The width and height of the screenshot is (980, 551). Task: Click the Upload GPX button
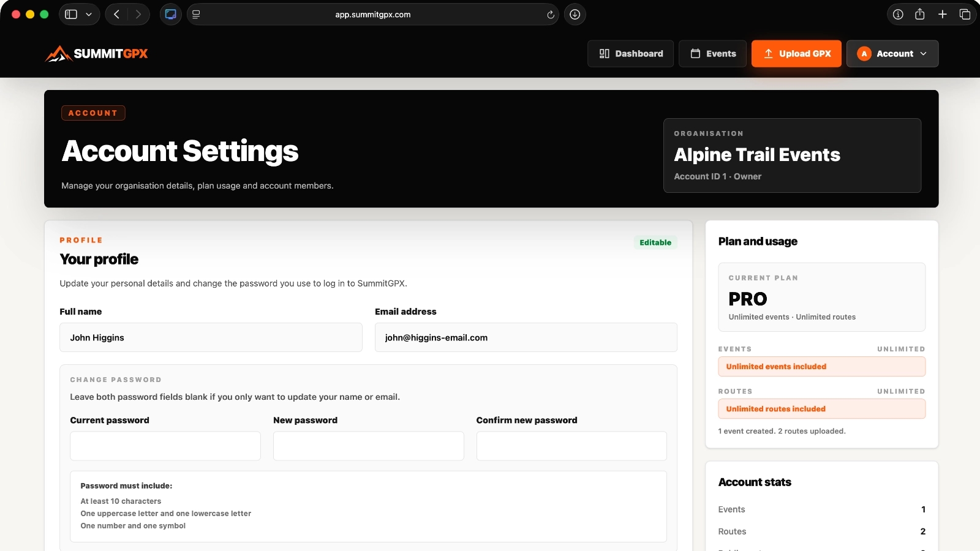(x=796, y=54)
